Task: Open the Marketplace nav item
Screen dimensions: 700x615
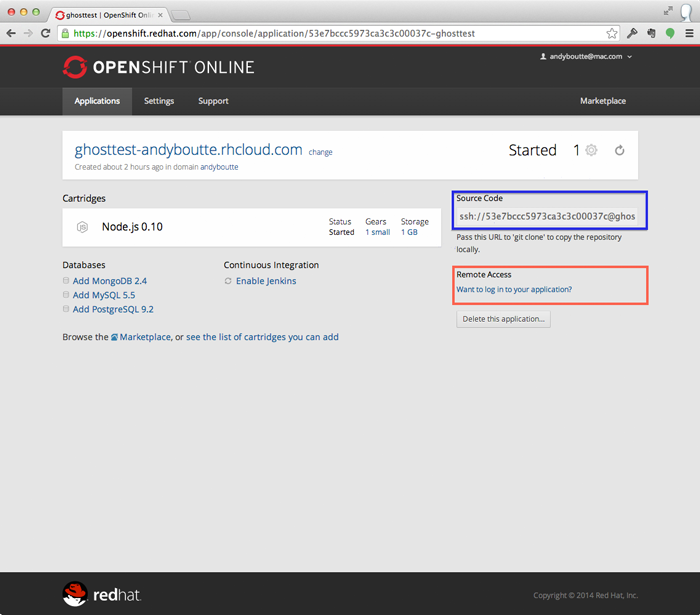Action: [603, 101]
